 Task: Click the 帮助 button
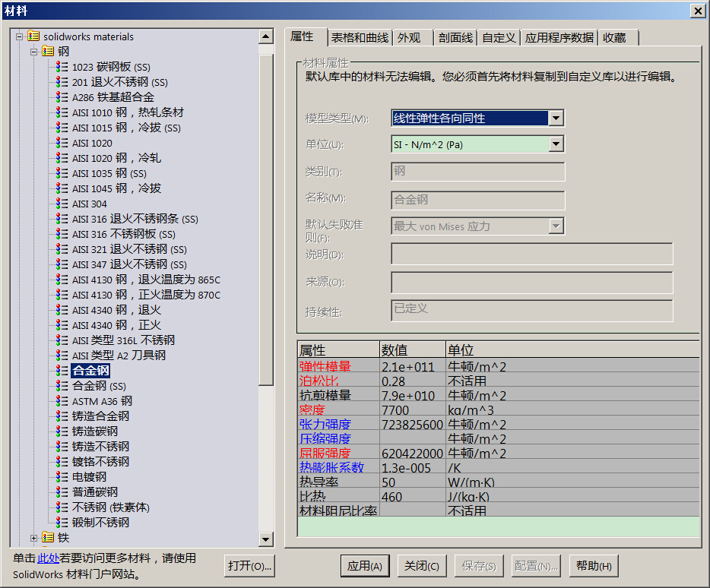click(x=594, y=566)
